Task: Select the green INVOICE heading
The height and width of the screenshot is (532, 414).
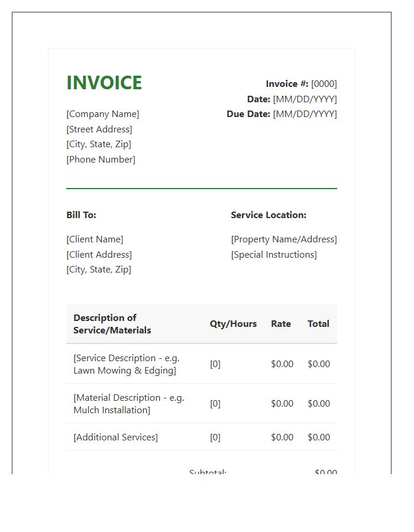Action: point(104,83)
